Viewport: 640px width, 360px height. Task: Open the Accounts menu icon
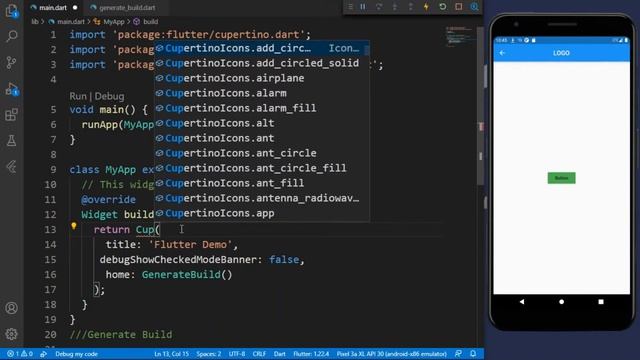pos(11,308)
